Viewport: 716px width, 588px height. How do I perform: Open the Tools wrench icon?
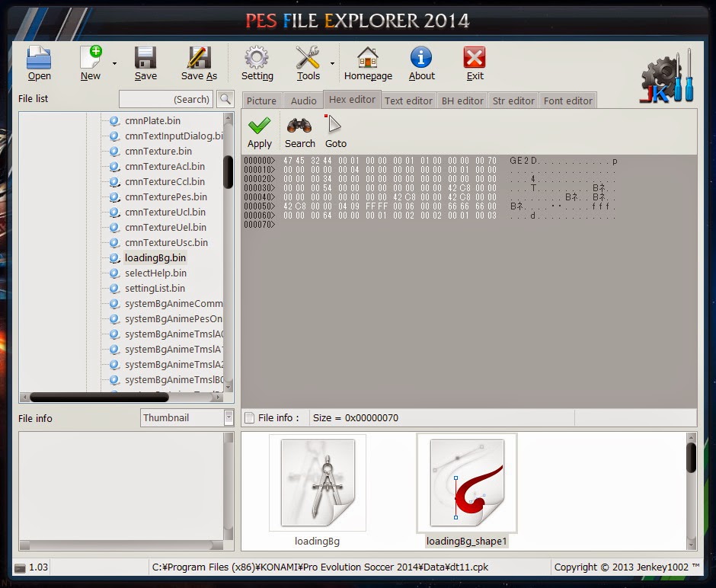pos(308,58)
